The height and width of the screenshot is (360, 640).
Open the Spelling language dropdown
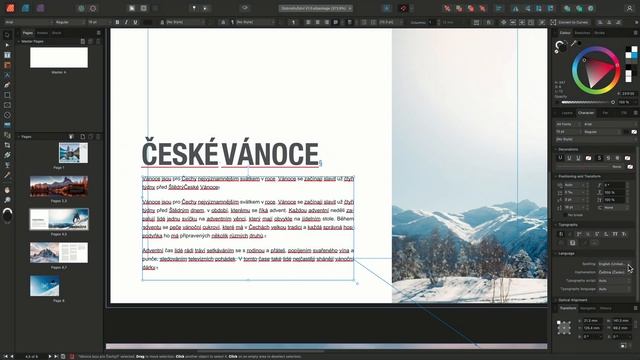pyautogui.click(x=614, y=264)
